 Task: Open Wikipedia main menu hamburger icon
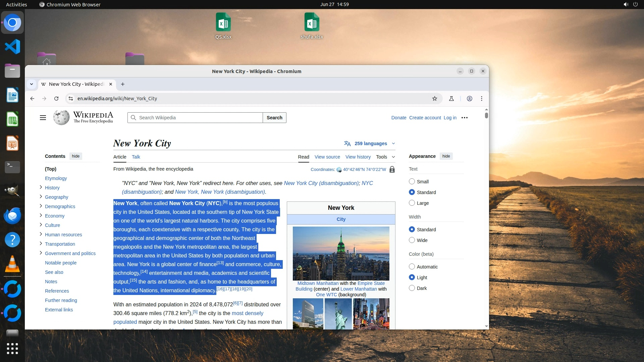(x=43, y=118)
